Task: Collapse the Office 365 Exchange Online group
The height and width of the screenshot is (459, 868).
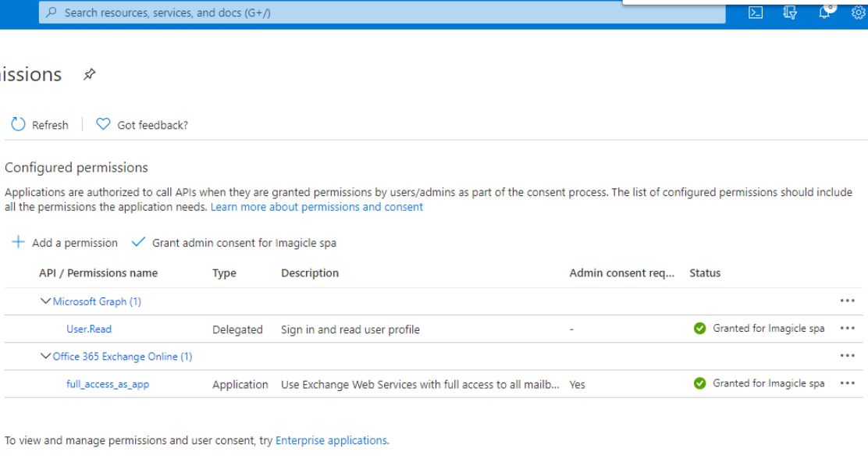Action: (47, 357)
